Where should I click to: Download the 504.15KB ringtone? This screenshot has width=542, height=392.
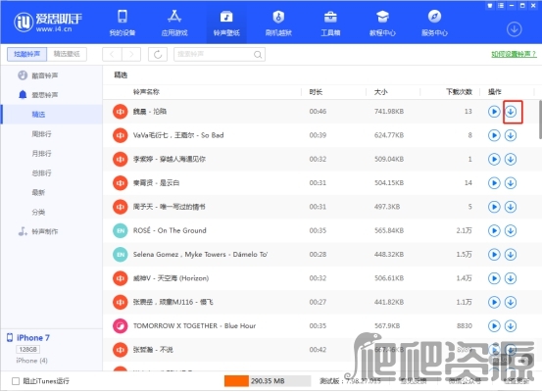(x=511, y=183)
